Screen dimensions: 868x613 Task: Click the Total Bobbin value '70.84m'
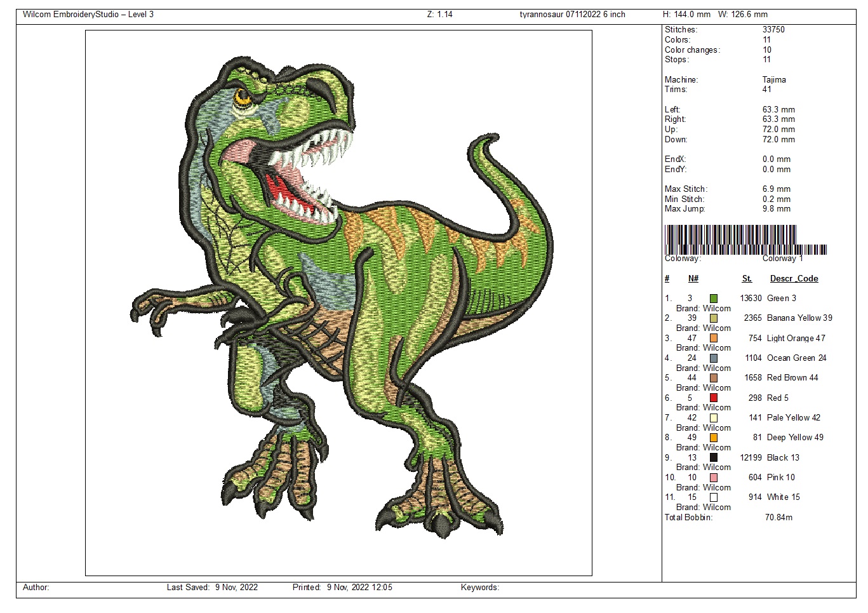pos(779,518)
